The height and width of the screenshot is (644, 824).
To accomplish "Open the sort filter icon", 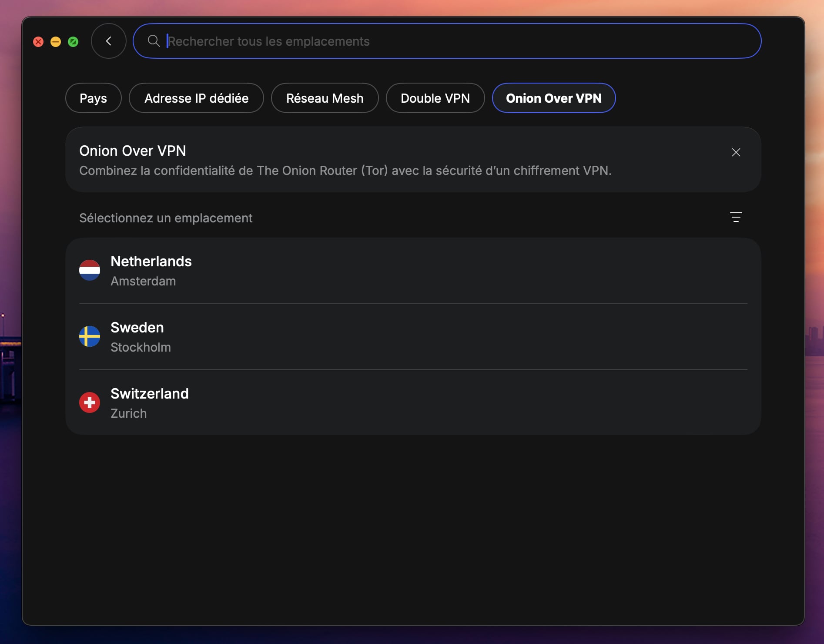I will 736,217.
